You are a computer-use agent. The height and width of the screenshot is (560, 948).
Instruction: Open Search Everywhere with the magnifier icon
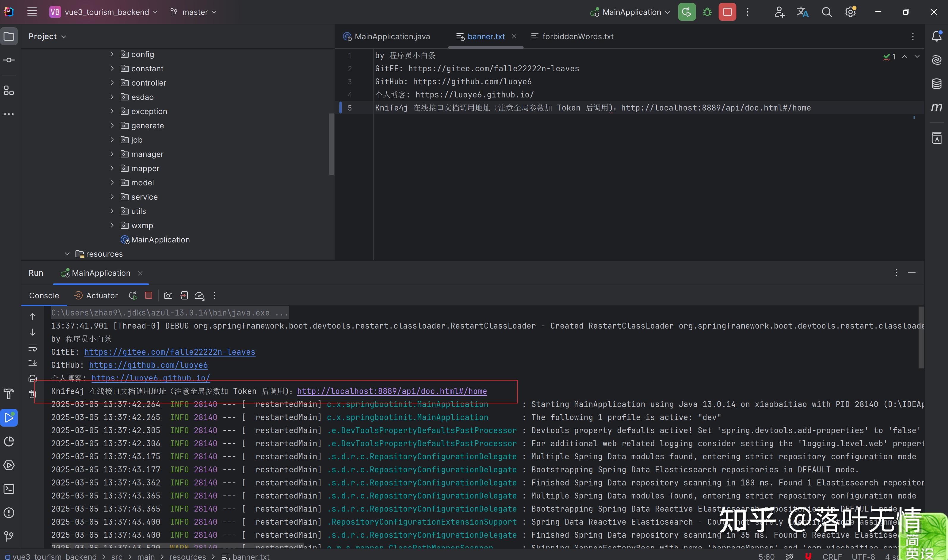click(826, 12)
